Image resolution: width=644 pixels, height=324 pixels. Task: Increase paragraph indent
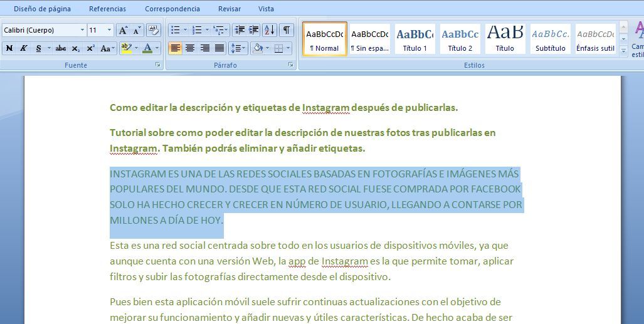click(x=254, y=30)
